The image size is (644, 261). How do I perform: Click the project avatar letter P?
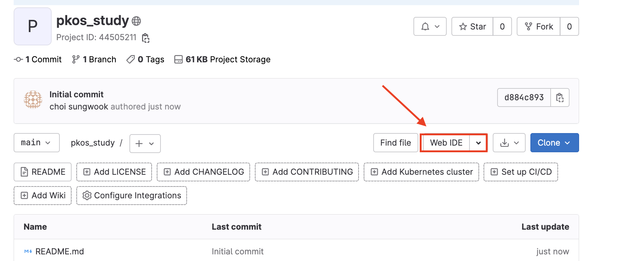(32, 27)
